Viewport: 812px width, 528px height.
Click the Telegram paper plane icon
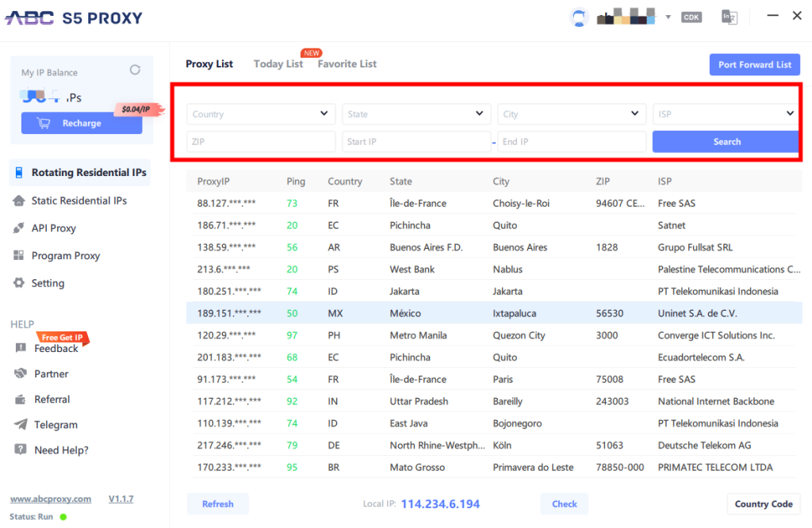pos(21,424)
